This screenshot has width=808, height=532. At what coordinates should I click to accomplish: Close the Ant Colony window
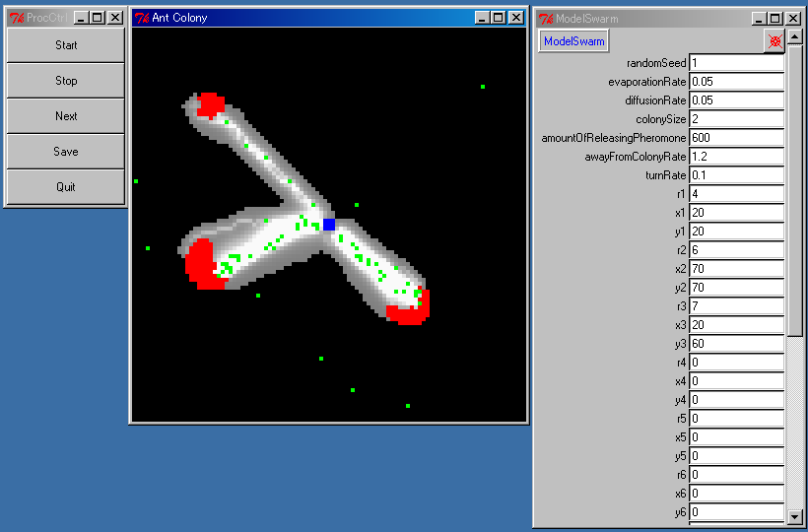tap(515, 18)
